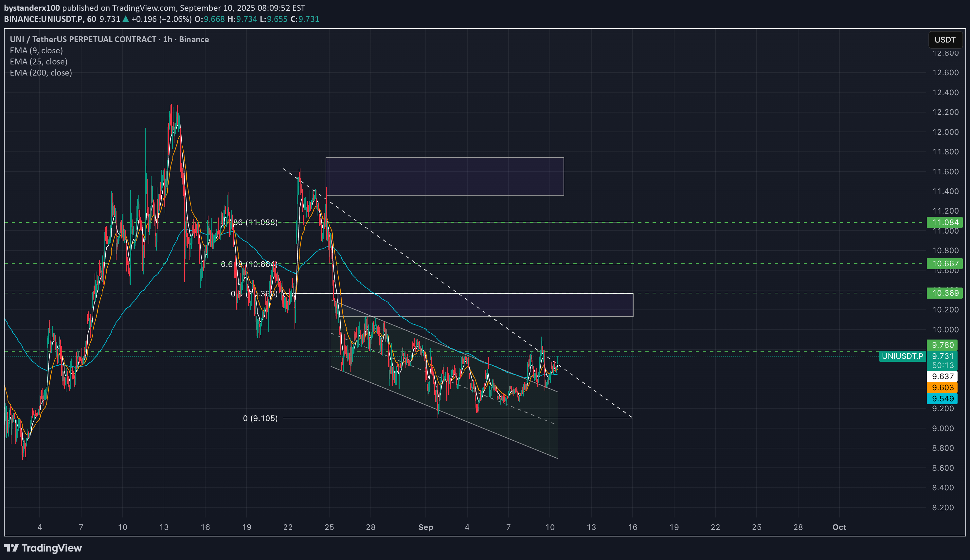Click the UNIUSDT.P symbol tag on the price line

click(902, 356)
